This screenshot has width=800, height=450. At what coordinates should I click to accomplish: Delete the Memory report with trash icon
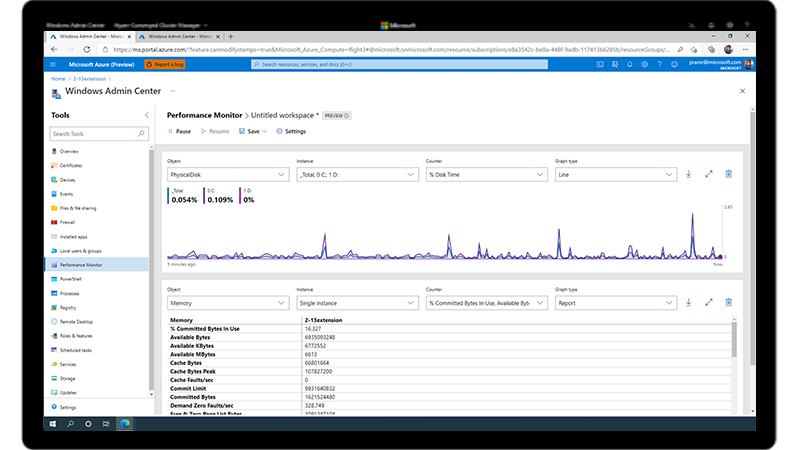(728, 302)
